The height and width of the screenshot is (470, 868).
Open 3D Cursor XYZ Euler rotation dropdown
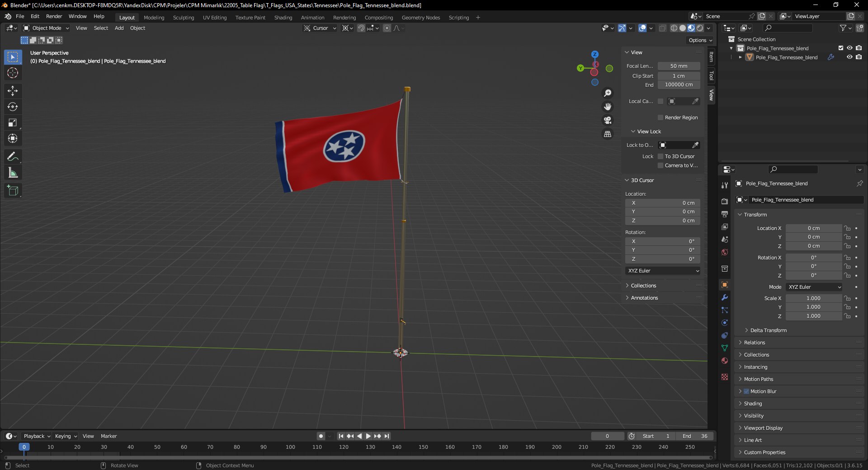click(663, 271)
